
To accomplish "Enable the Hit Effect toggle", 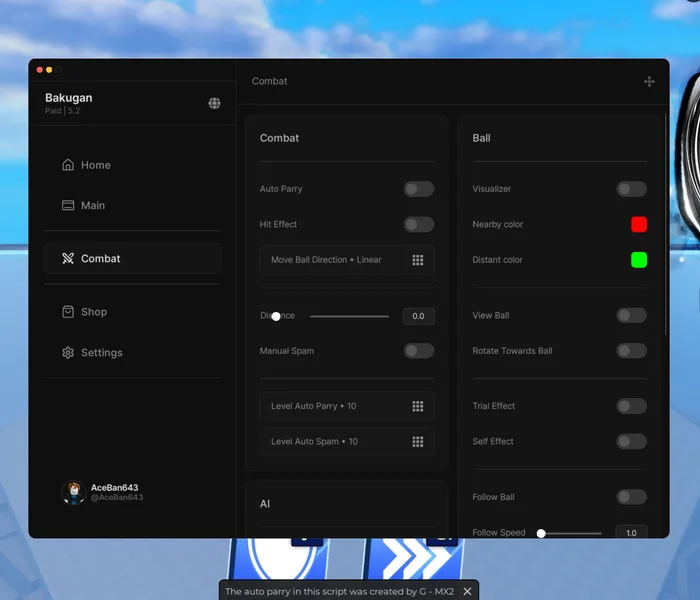I will (419, 224).
